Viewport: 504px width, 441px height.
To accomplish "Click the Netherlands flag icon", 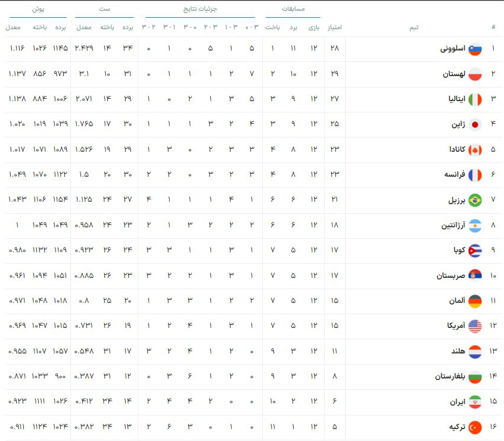I will point(475,351).
